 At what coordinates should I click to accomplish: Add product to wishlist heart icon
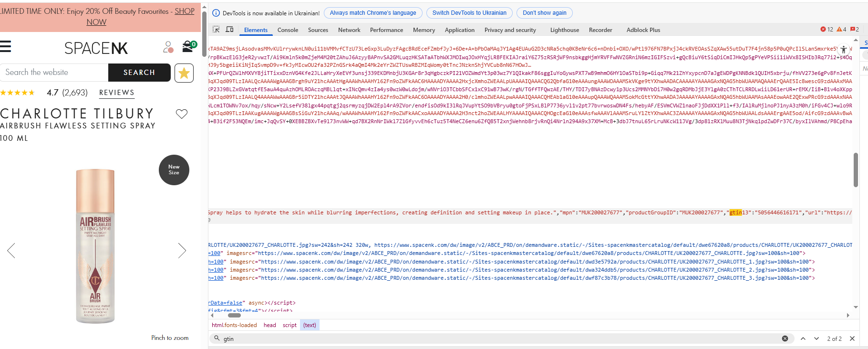182,114
